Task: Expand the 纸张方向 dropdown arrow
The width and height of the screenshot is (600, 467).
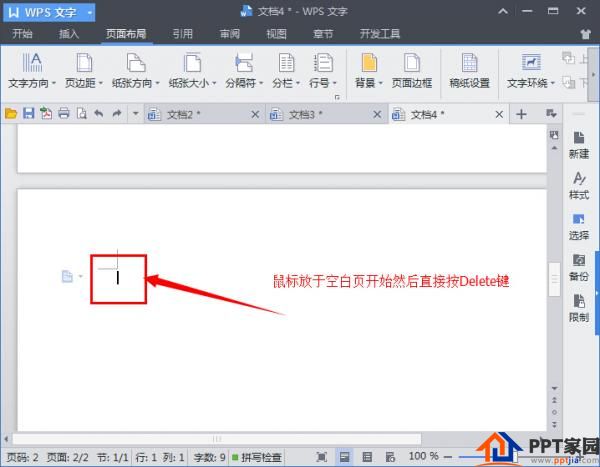Action: [x=158, y=83]
